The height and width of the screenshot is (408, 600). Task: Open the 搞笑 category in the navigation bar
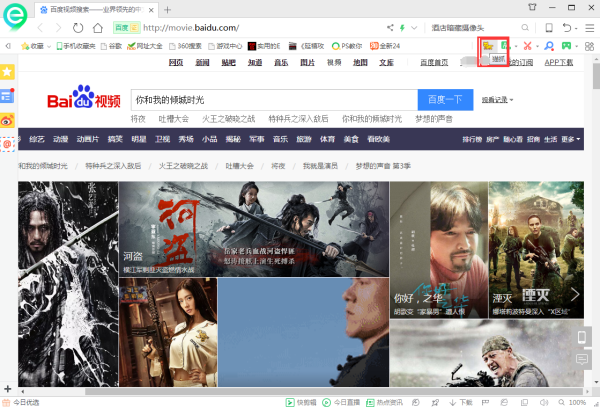[115, 139]
